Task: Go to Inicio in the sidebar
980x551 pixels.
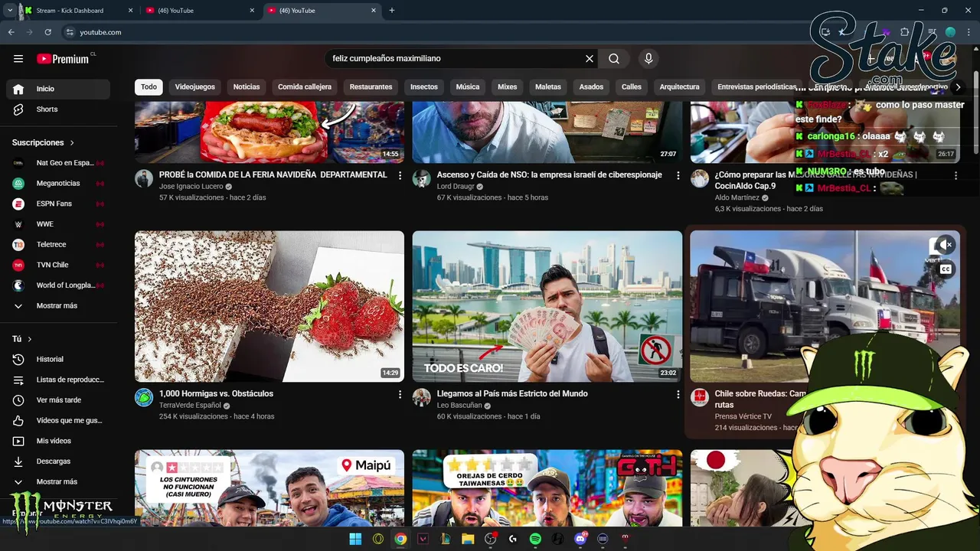Action: point(58,89)
